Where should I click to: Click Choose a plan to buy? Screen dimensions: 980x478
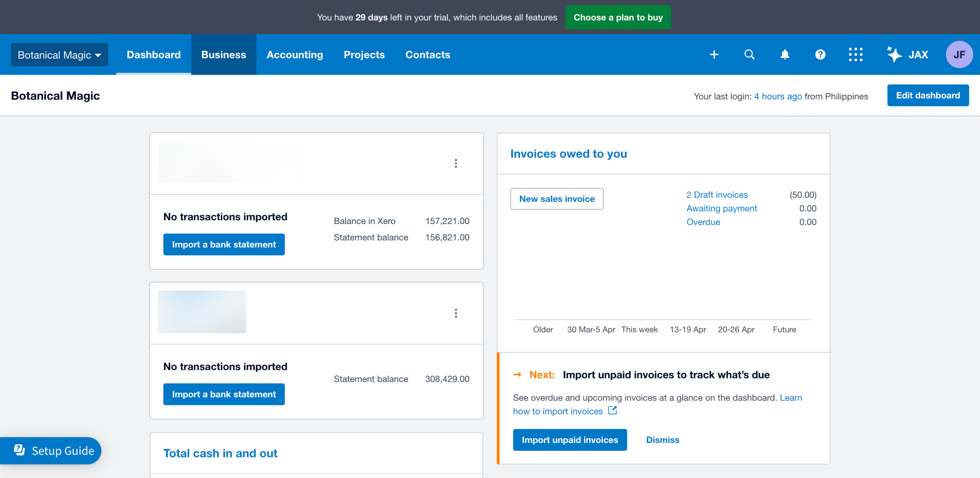(618, 17)
